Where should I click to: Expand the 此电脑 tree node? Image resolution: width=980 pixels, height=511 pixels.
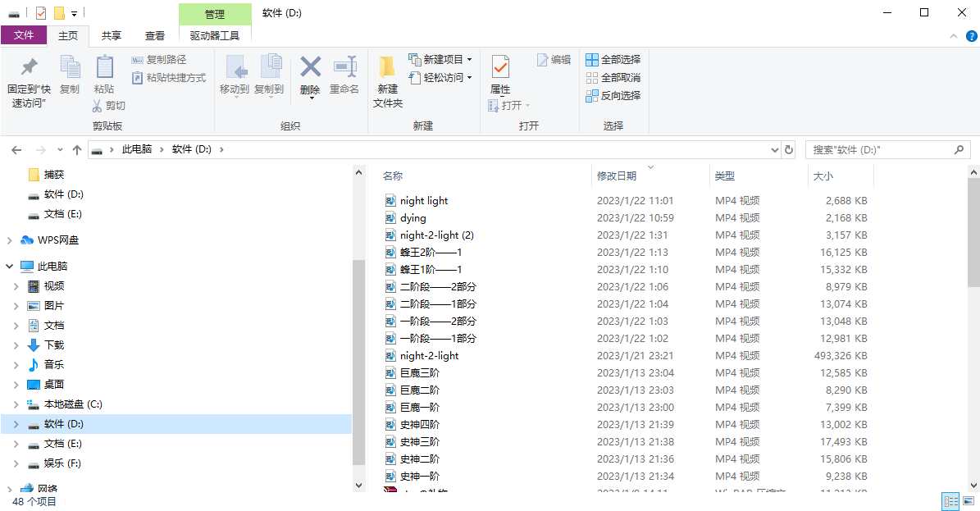(x=9, y=267)
